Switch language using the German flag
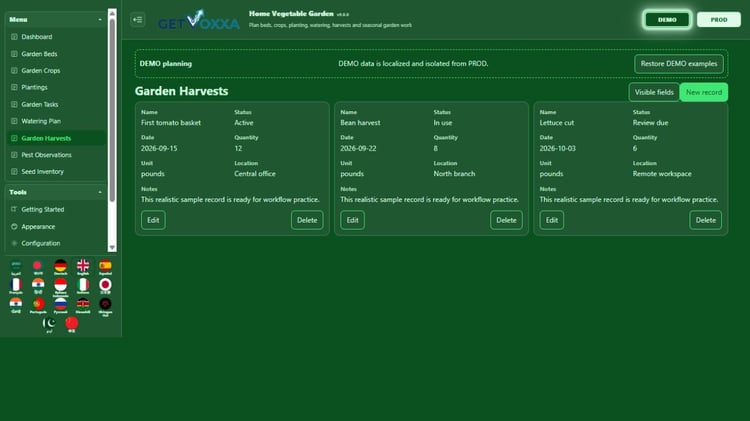The image size is (750, 421). [x=60, y=267]
